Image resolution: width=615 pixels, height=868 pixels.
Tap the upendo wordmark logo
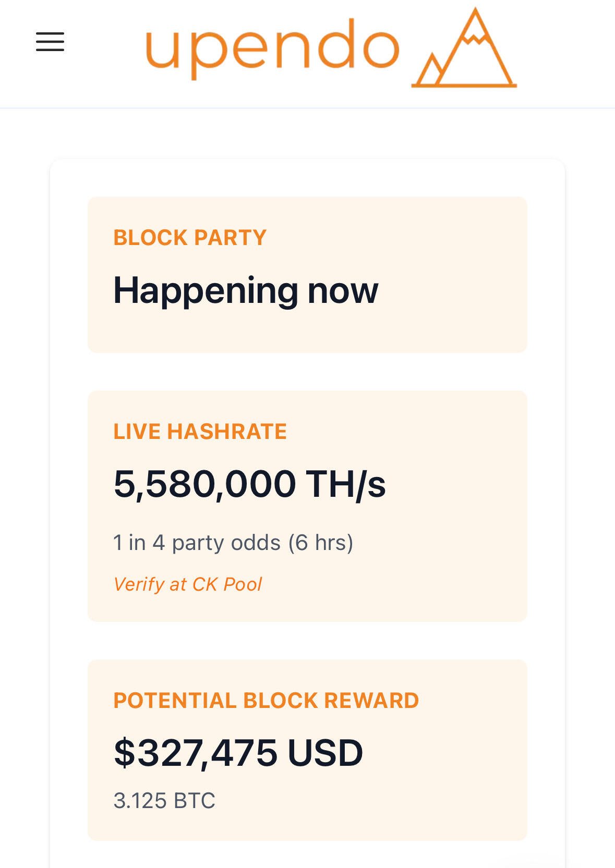(272, 48)
